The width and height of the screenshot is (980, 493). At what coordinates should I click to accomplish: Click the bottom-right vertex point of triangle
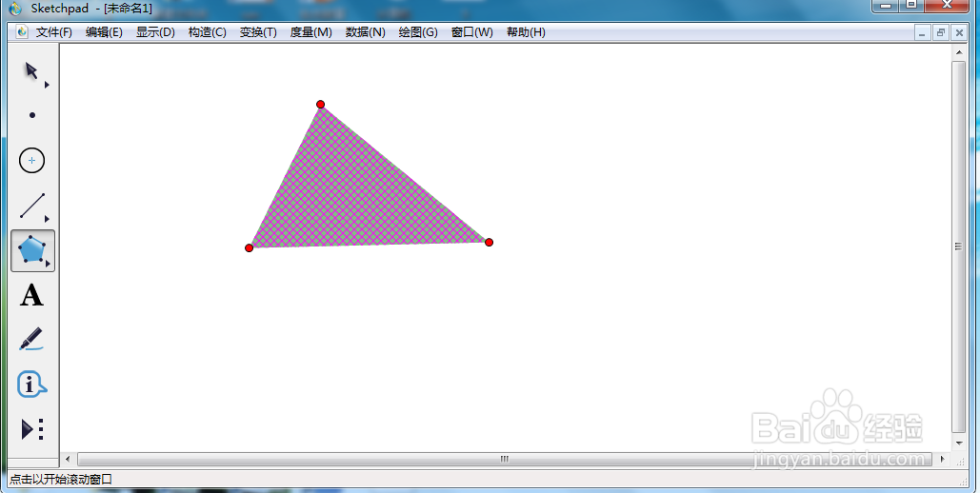489,242
